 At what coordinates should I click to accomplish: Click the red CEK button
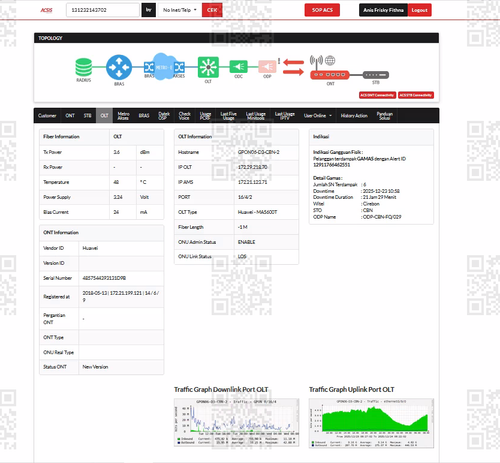212,10
